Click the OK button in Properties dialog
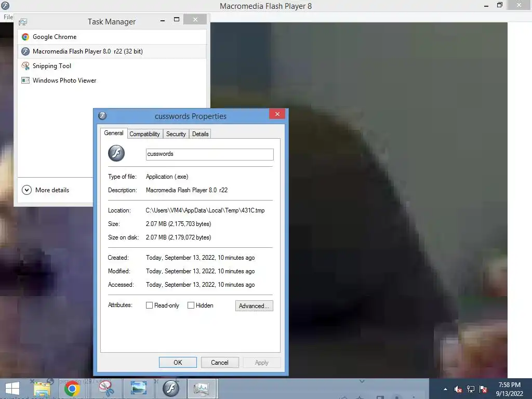This screenshot has height=399, width=532. click(x=178, y=362)
